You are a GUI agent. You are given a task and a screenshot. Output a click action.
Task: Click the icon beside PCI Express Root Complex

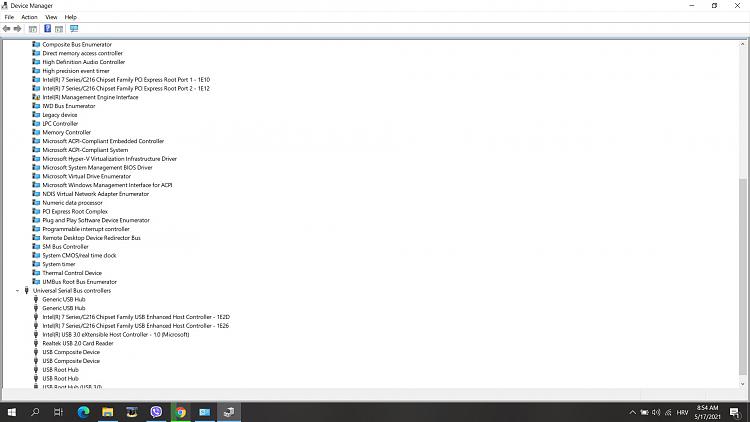36,211
